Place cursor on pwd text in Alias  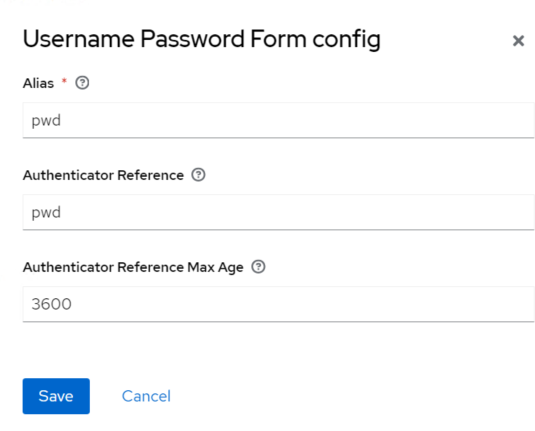click(x=46, y=121)
